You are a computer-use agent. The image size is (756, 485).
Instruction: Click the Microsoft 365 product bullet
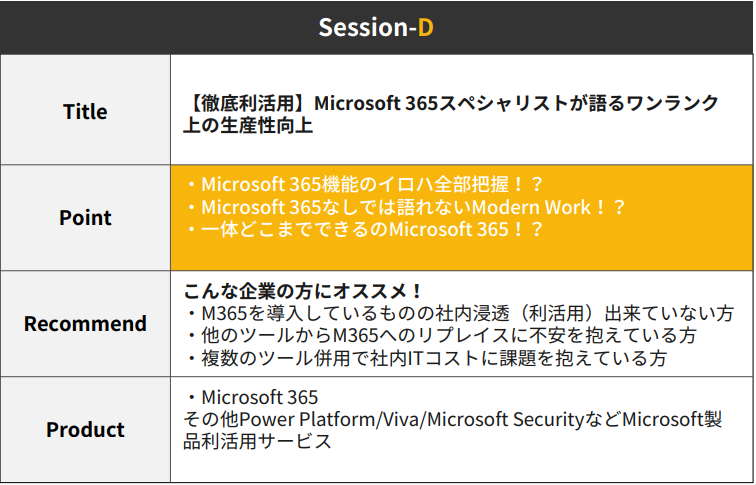point(251,397)
